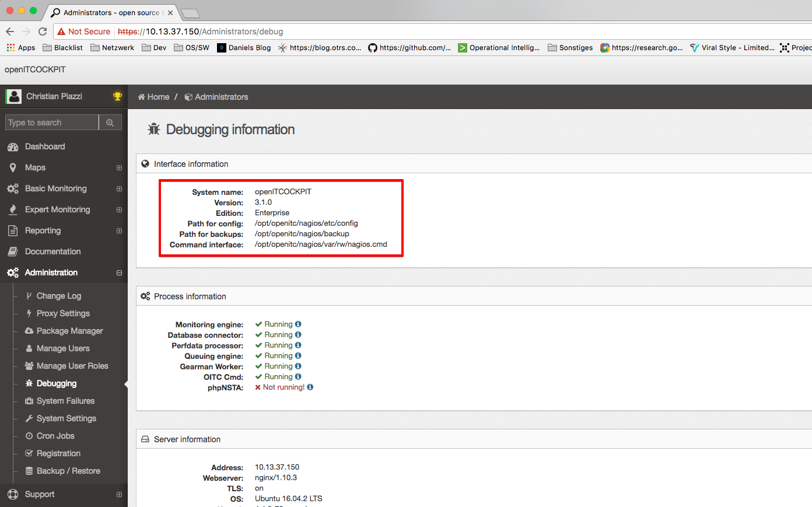Open the github.com bookmark

point(409,48)
